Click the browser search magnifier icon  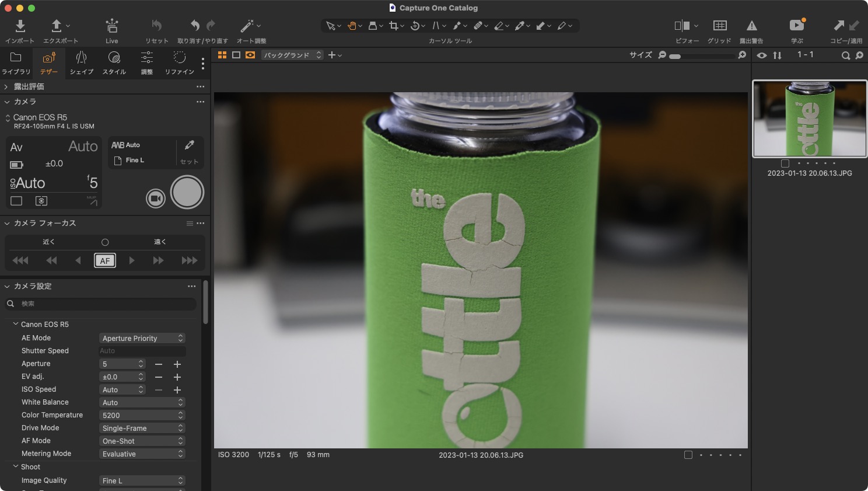[x=845, y=55]
